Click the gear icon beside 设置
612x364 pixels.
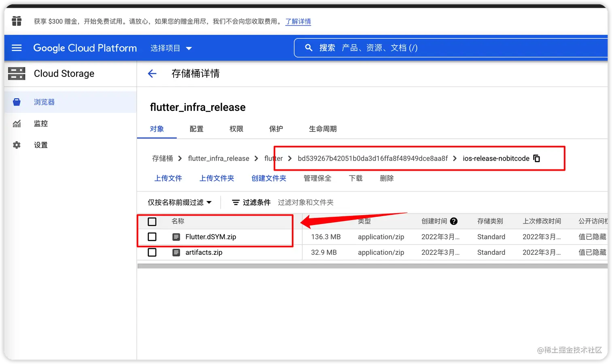(x=17, y=145)
